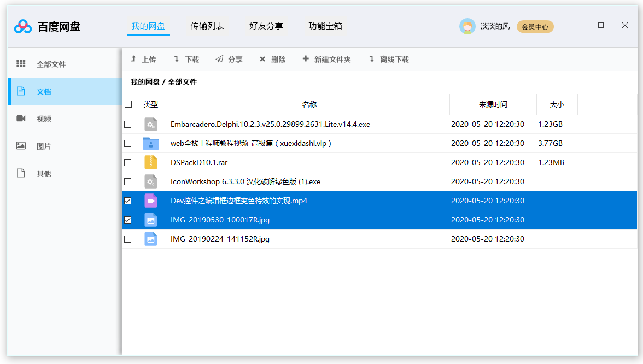Click the 删除 cross icon
643x364 pixels.
(262, 59)
